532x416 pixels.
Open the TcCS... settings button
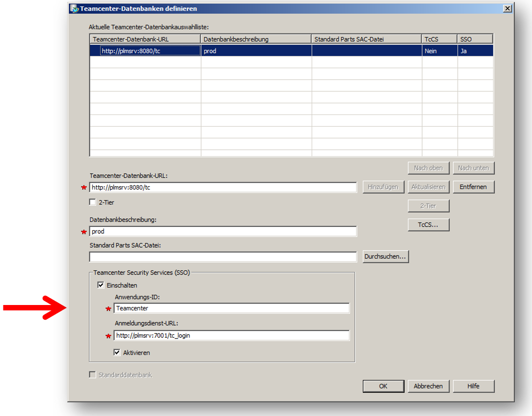(x=428, y=225)
